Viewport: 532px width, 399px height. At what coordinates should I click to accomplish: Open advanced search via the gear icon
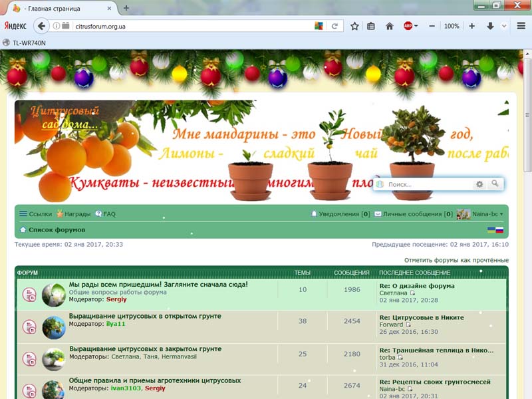[479, 184]
